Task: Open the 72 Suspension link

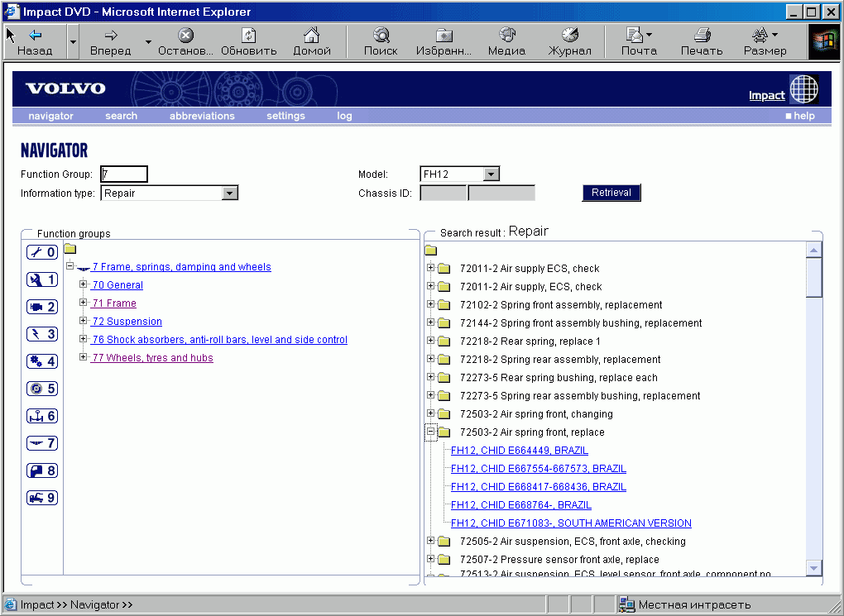Action: (127, 322)
